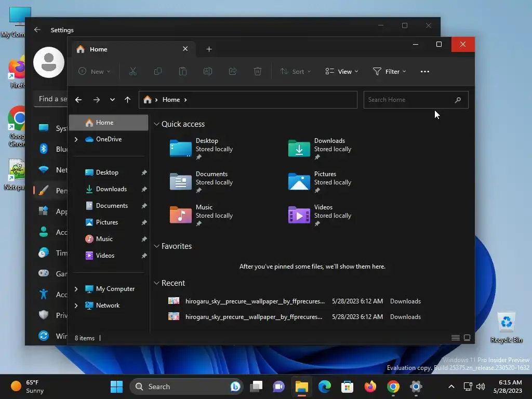532x399 pixels.
Task: Expand OneDrive in navigation pane
Action: click(76, 139)
